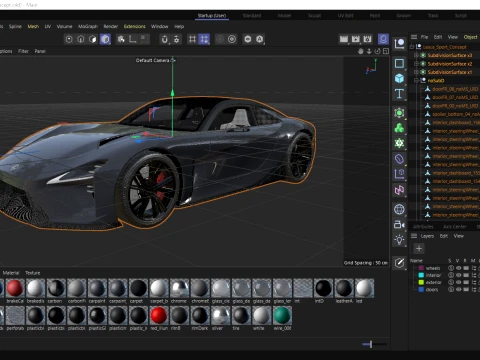The height and width of the screenshot is (360, 480).
Task: Select Edges mode in top toolbar
Action: 81,39
